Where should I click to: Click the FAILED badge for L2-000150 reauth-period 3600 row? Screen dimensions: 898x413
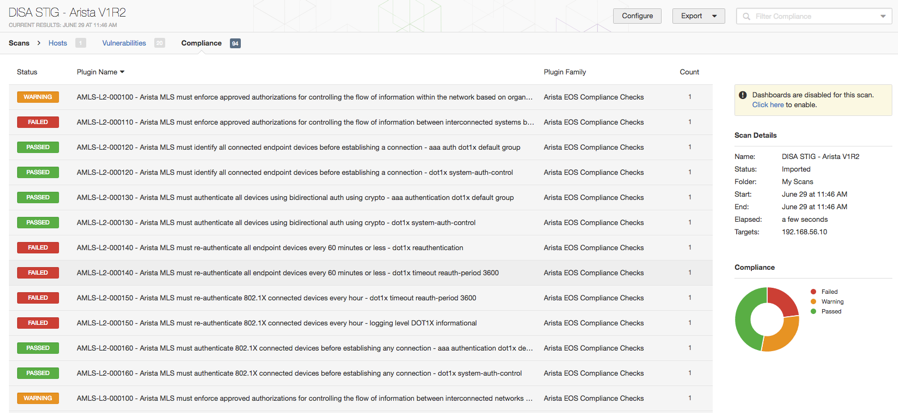38,298
